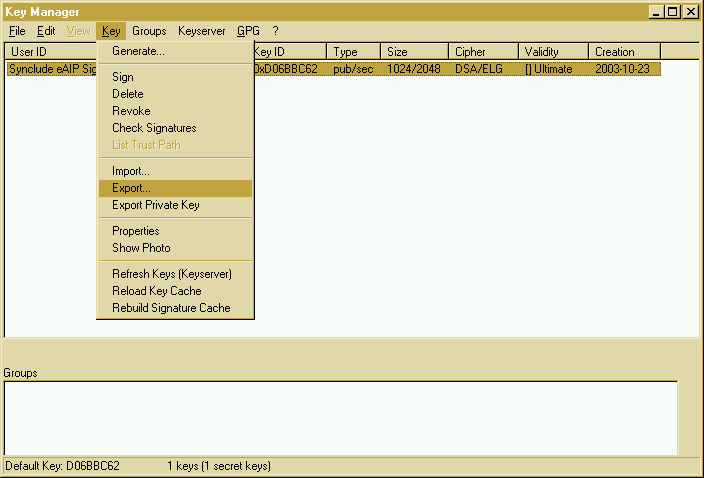The height and width of the screenshot is (478, 704).
Task: Click Rebuild Signature Cache
Action: (x=171, y=308)
